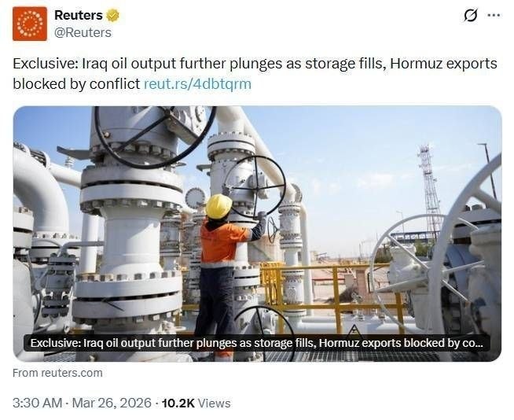Click the gold verified badge beside Reuters

pyautogui.click(x=112, y=16)
